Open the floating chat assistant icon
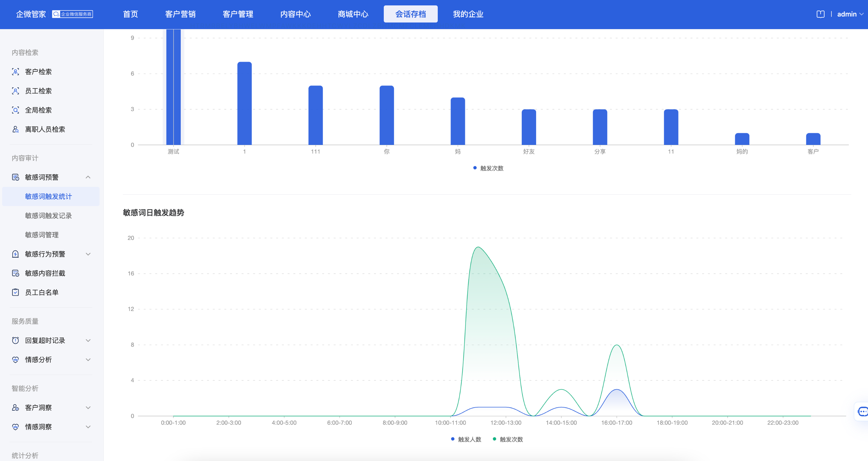This screenshot has height=461, width=868. 863,412
